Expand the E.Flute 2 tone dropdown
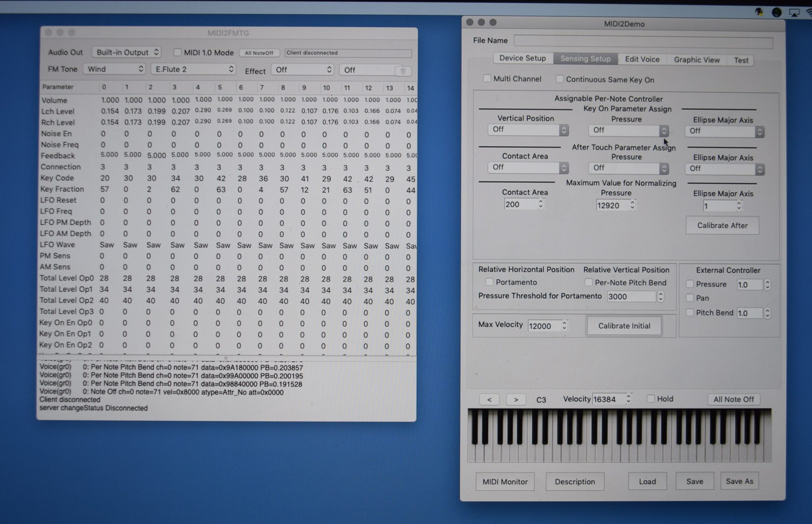The height and width of the screenshot is (524, 812). pyautogui.click(x=193, y=70)
